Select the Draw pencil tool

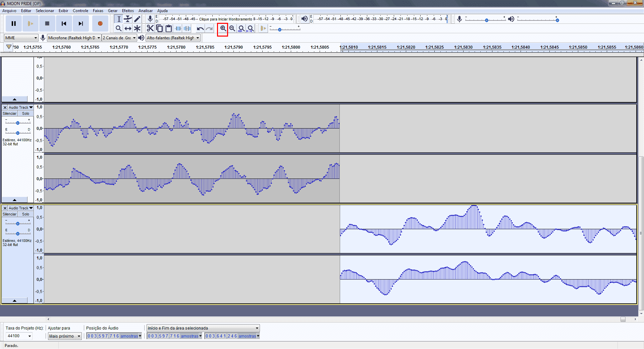click(137, 19)
